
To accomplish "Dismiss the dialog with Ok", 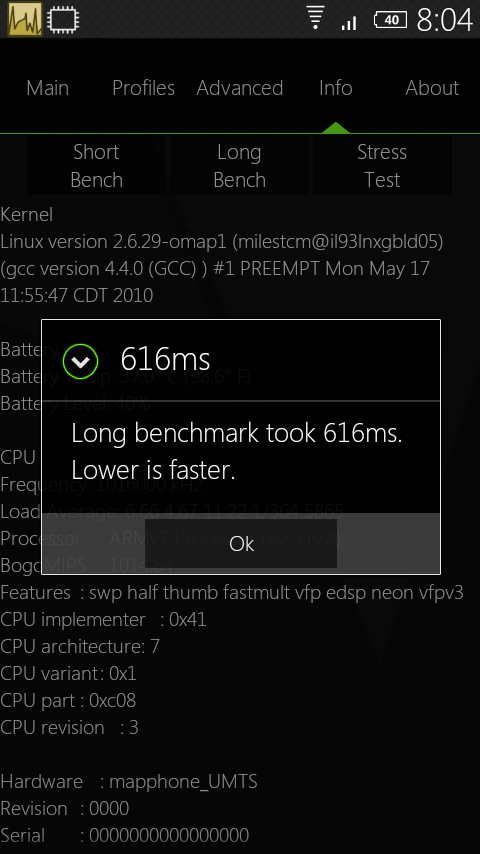I will coord(241,544).
